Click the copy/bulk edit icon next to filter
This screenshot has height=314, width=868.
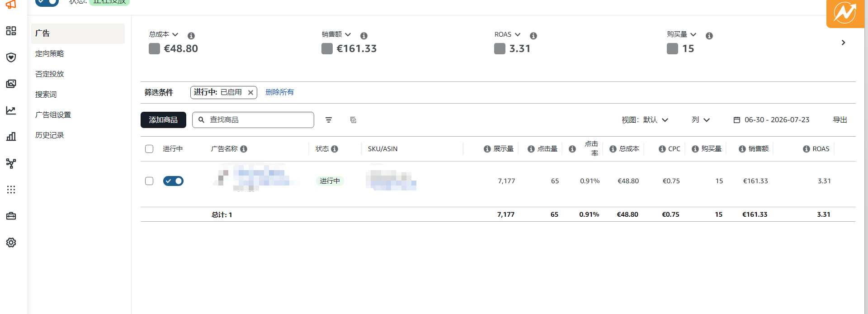354,120
